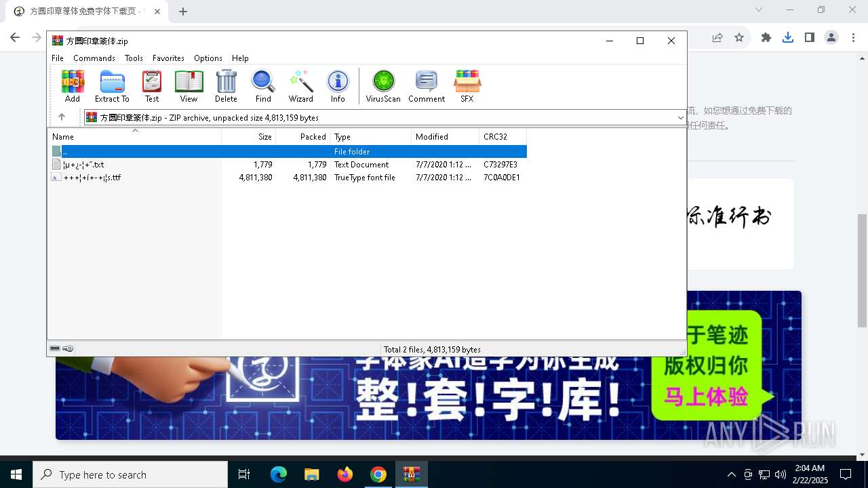Open Windows Start menu
Viewport: 868px width, 488px height.
[x=16, y=474]
